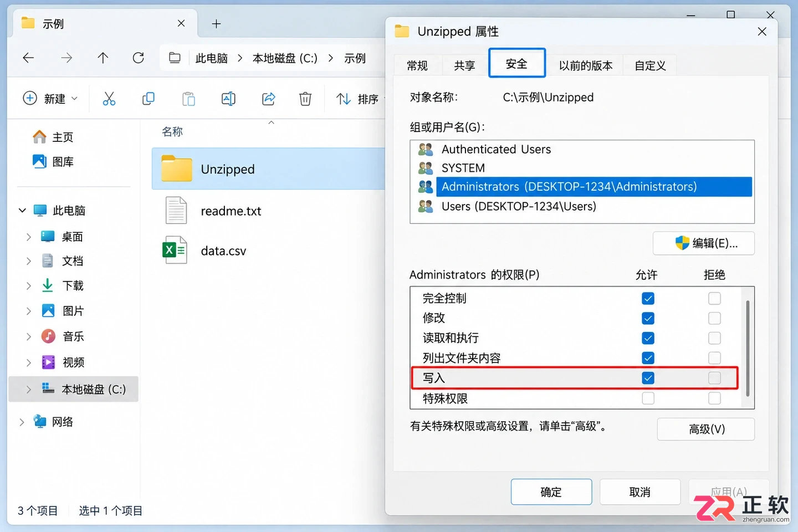Switch to the 常规 tab

pyautogui.click(x=417, y=65)
